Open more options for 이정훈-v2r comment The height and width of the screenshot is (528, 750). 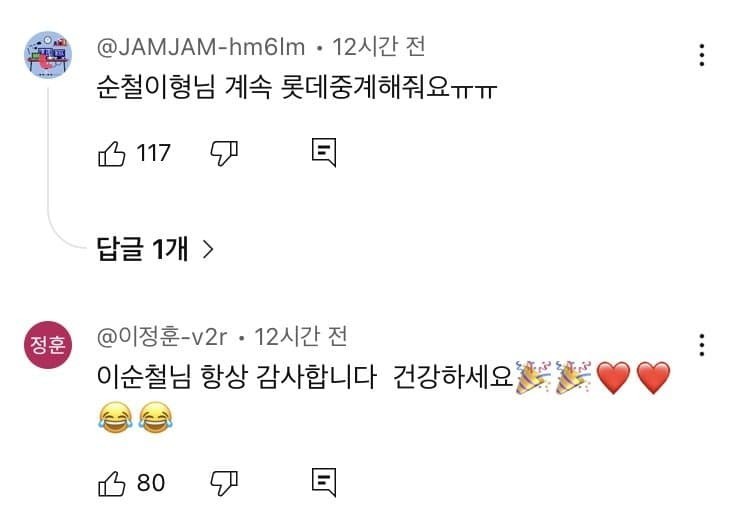click(702, 345)
